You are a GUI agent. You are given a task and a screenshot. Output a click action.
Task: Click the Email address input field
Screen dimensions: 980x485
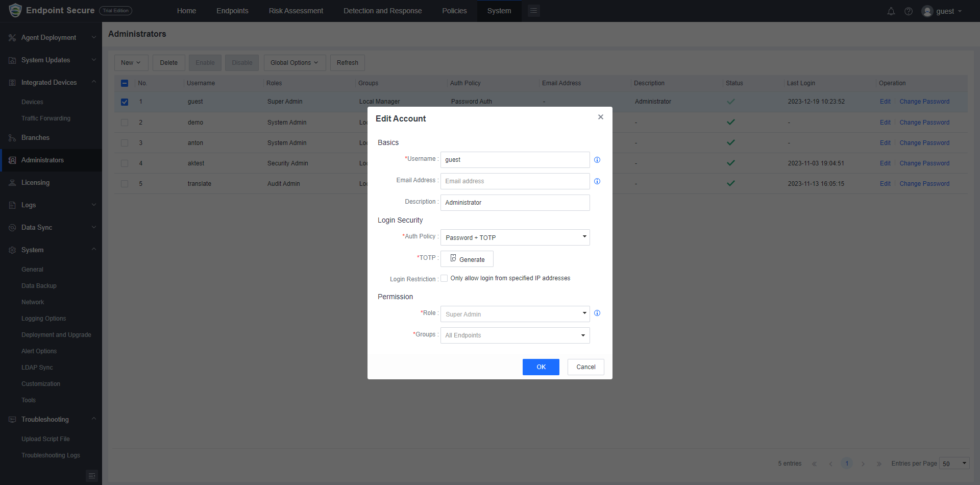pyautogui.click(x=514, y=181)
